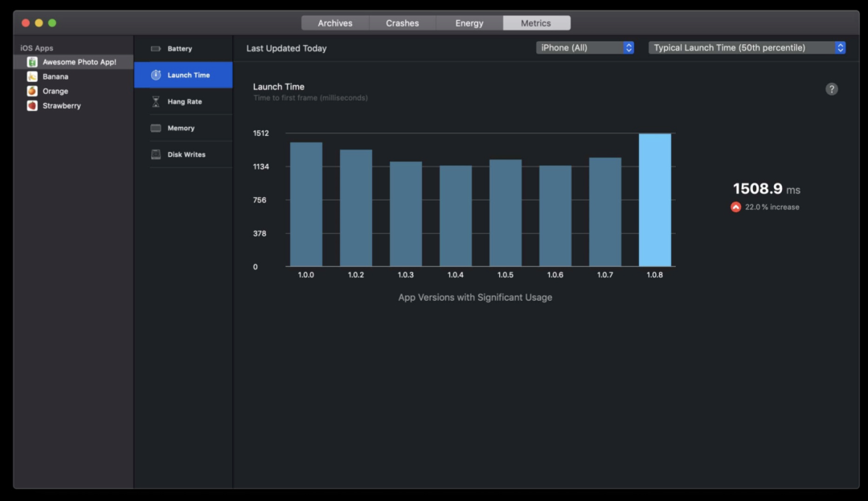This screenshot has height=501, width=868.
Task: Select the Orange app icon
Action: tap(32, 91)
